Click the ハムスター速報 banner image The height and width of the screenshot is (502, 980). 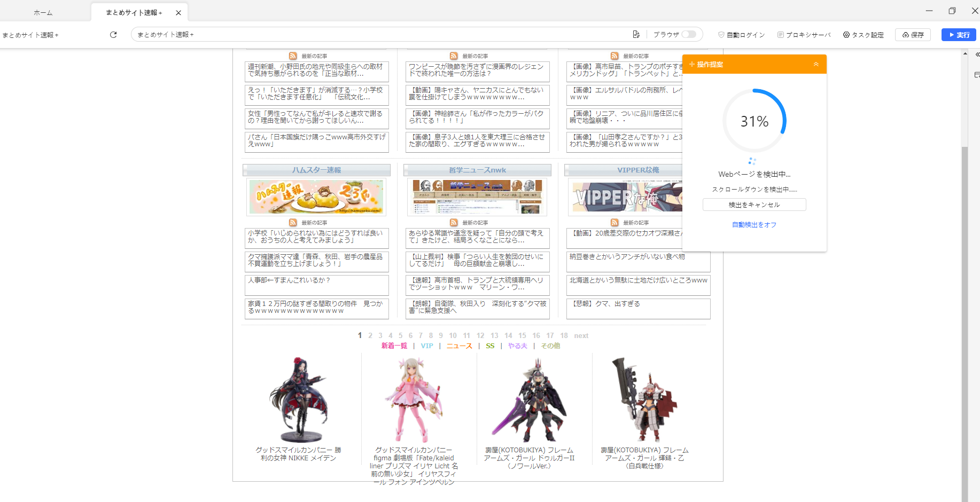click(316, 197)
